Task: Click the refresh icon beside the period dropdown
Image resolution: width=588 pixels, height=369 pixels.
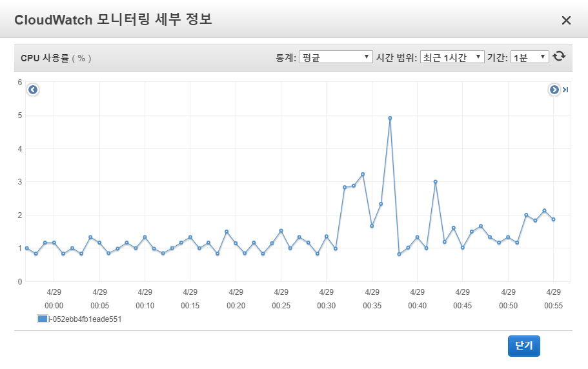Action: tap(559, 57)
